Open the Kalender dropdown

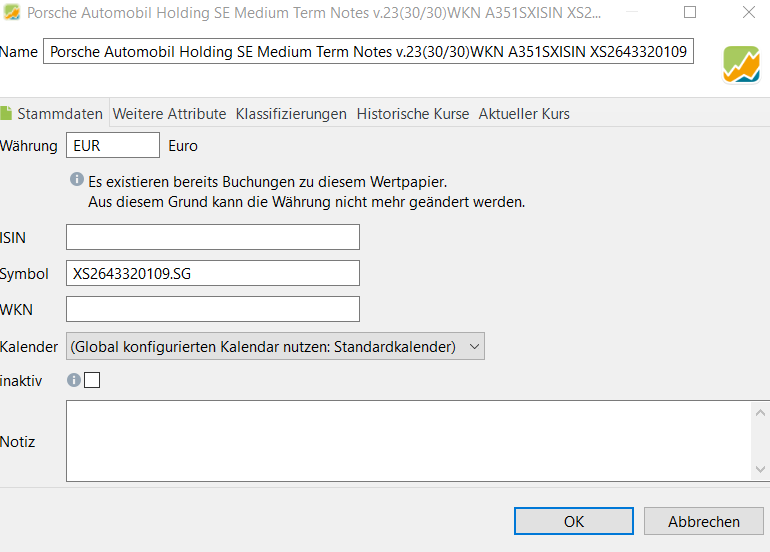tap(275, 346)
